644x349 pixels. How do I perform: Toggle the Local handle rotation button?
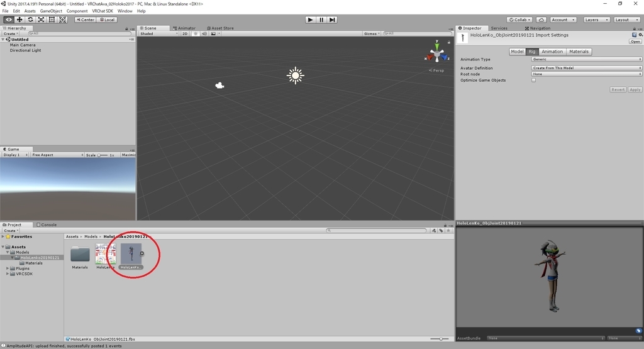107,19
